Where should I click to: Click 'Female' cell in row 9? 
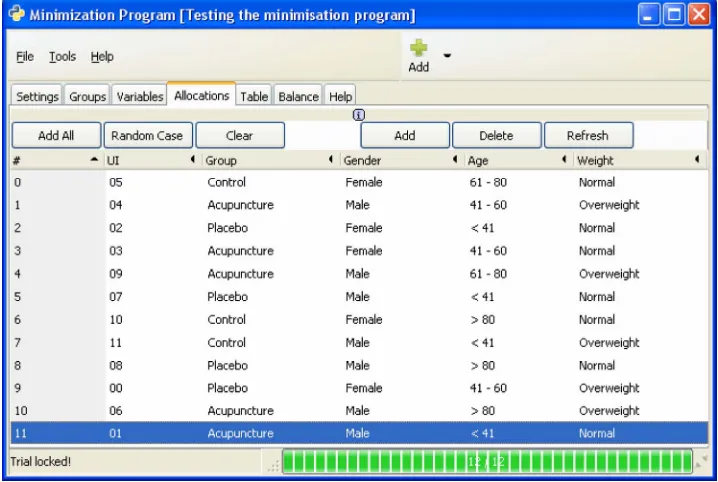[364, 388]
